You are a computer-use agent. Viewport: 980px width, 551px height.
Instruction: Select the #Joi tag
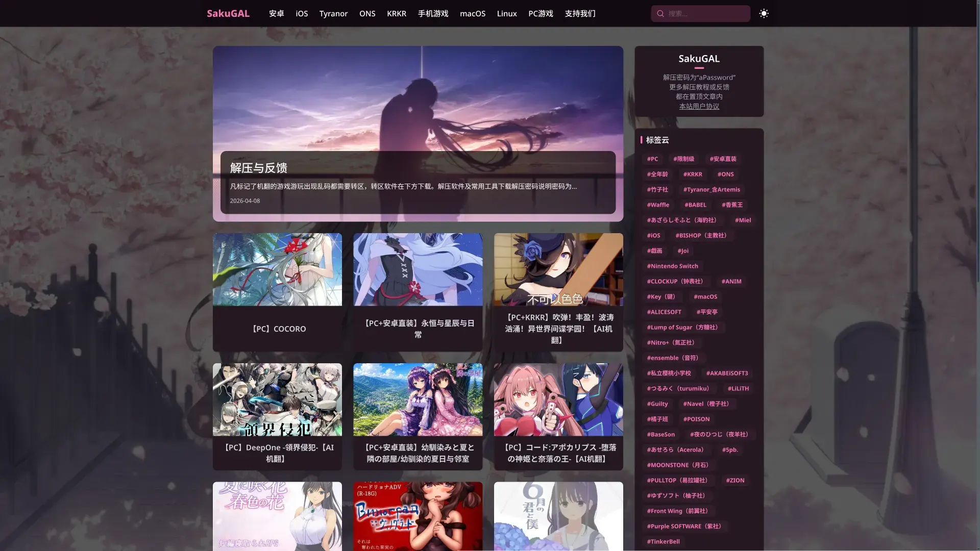tap(683, 251)
